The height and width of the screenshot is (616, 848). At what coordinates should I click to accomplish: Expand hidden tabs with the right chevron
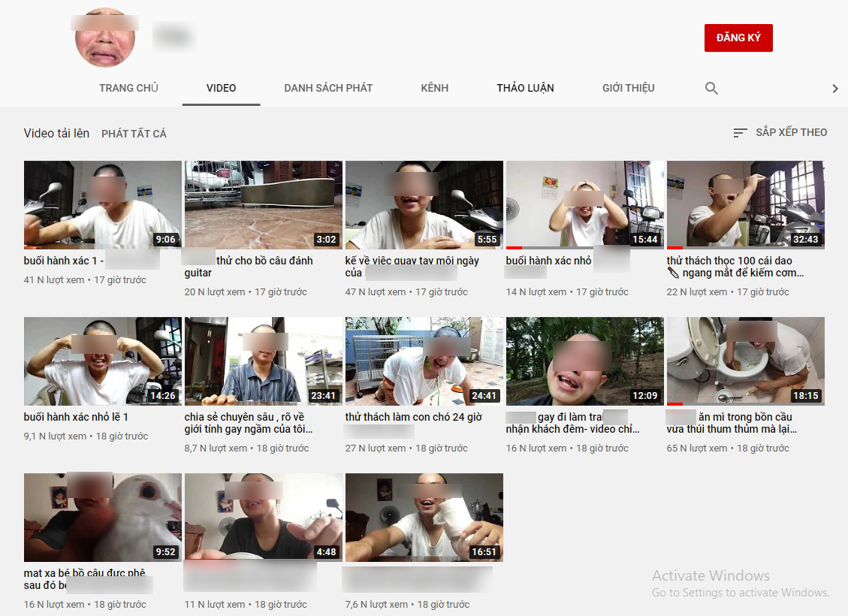click(x=834, y=88)
